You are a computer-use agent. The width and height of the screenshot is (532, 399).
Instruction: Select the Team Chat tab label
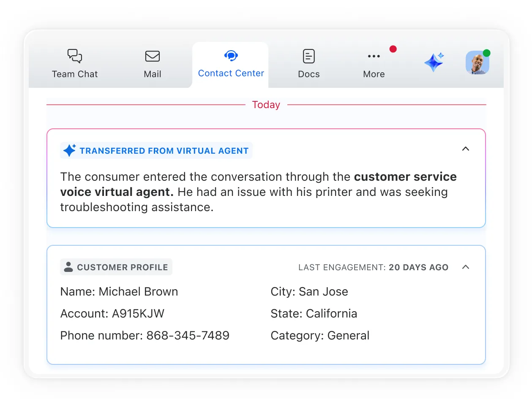point(74,74)
